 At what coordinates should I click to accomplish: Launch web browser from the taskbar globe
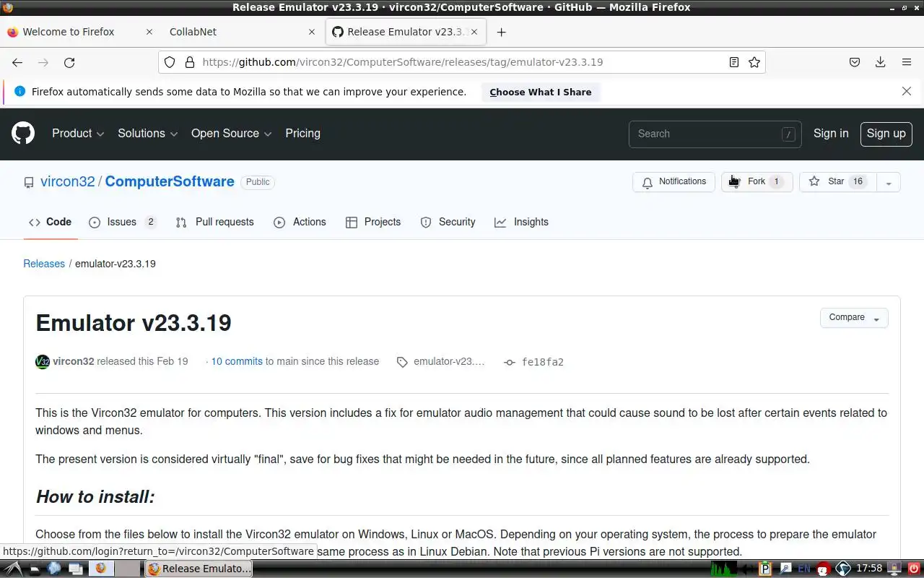coord(54,569)
